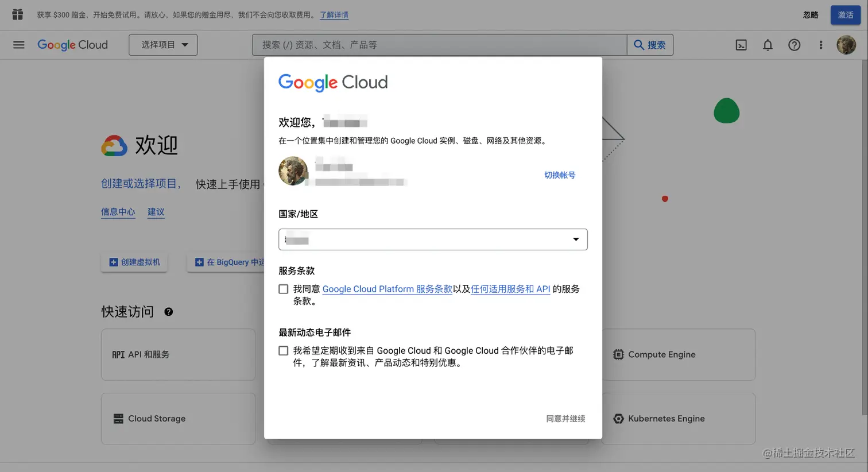Image resolution: width=868 pixels, height=472 pixels.
Task: Open 任何适用服务和 API link
Action: (510, 289)
